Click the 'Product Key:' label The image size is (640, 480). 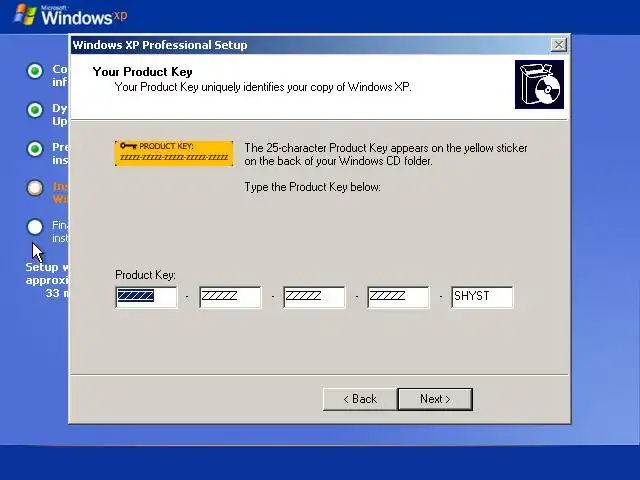tap(145, 275)
